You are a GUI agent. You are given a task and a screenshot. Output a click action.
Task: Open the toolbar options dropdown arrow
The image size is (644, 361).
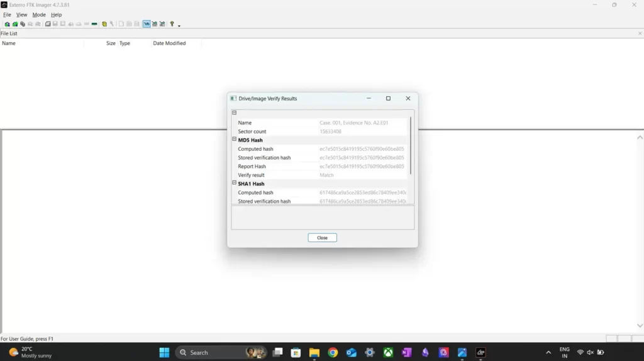click(179, 25)
